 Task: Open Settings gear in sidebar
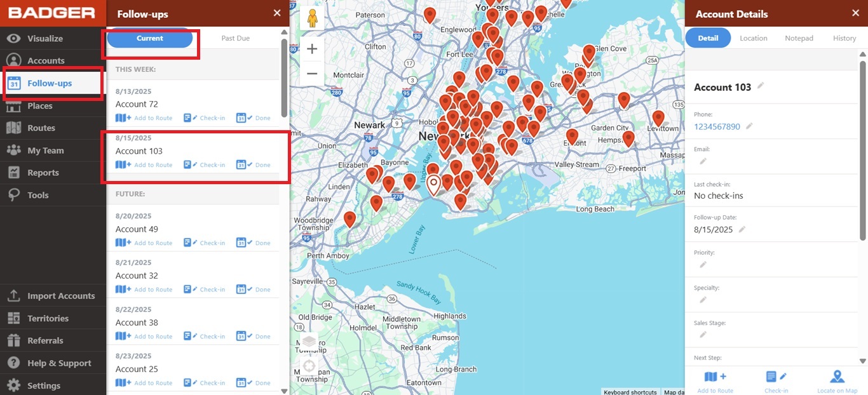tap(14, 385)
